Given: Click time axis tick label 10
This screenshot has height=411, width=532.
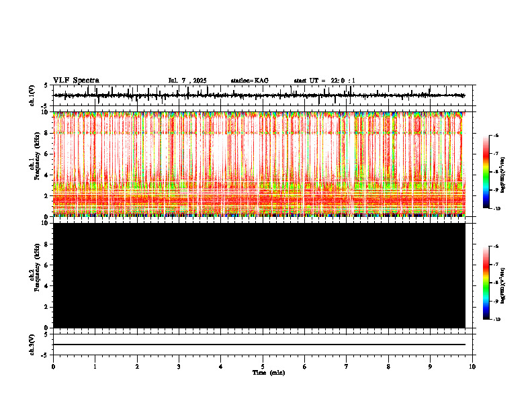Looking at the screenshot, I should pos(472,367).
